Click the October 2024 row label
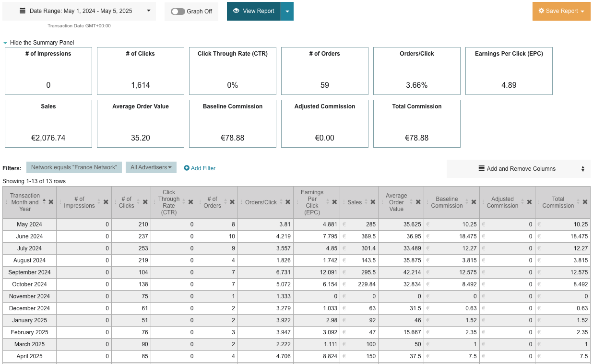Image resolution: width=593 pixels, height=364 pixels. (29, 284)
